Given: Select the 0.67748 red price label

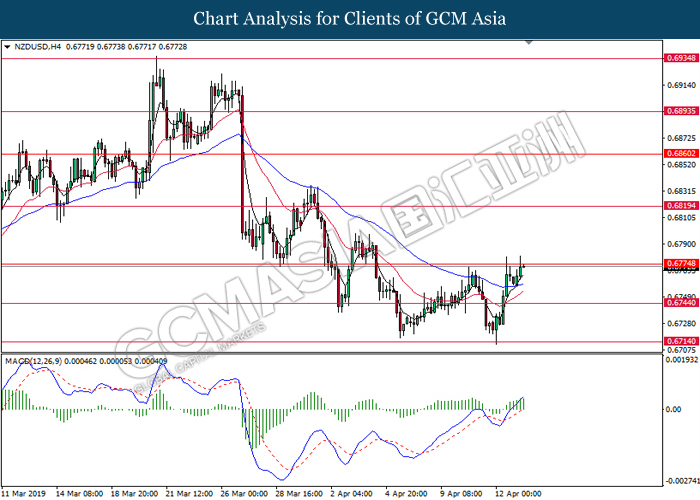Looking at the screenshot, I should [x=681, y=263].
